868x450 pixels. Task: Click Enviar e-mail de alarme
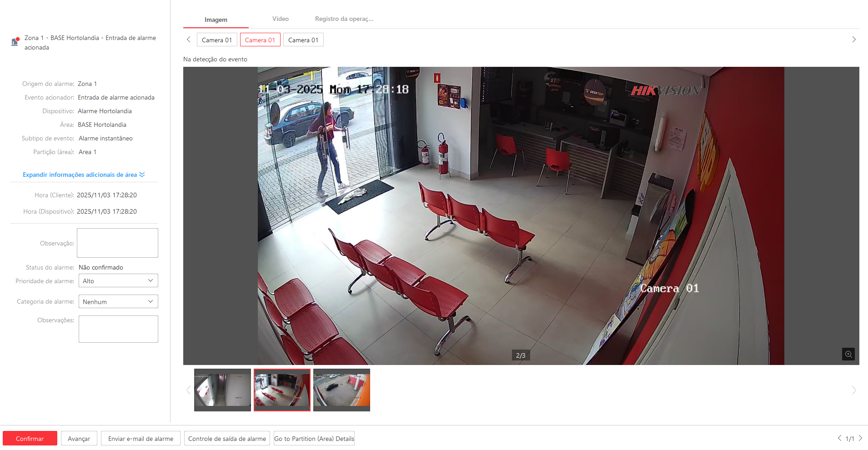[140, 439]
